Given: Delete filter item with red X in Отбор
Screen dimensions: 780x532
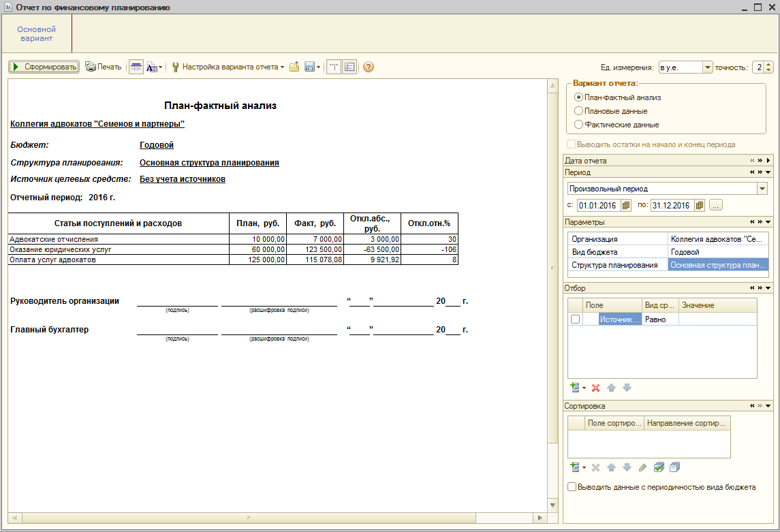Looking at the screenshot, I should click(595, 388).
